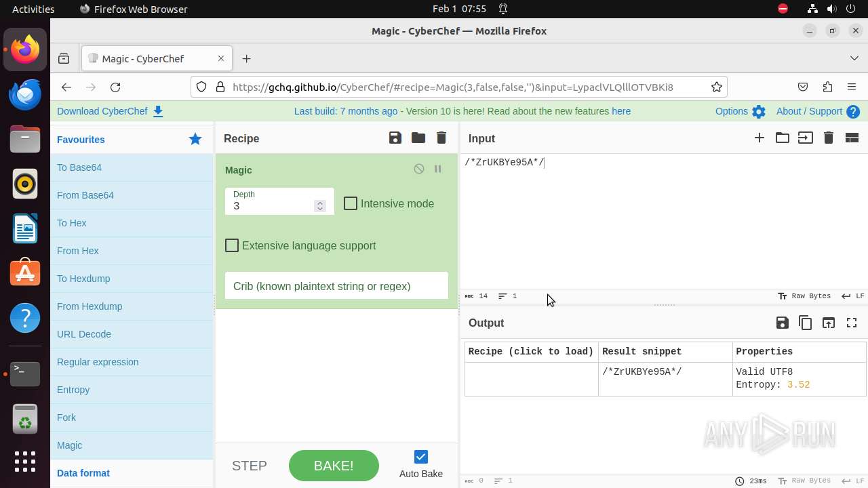Open input Raw Bytes encoding dropdown
This screenshot has height=488, width=868.
(x=804, y=296)
